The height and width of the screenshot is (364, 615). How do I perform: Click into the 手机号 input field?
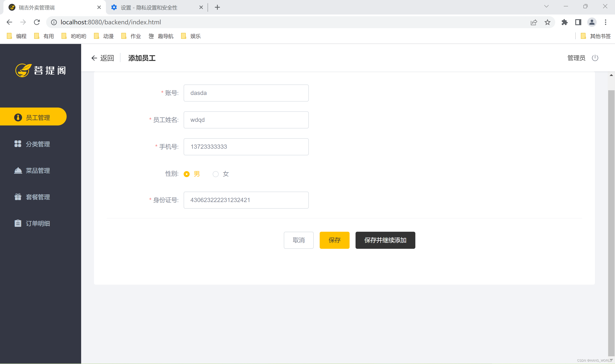[246, 147]
